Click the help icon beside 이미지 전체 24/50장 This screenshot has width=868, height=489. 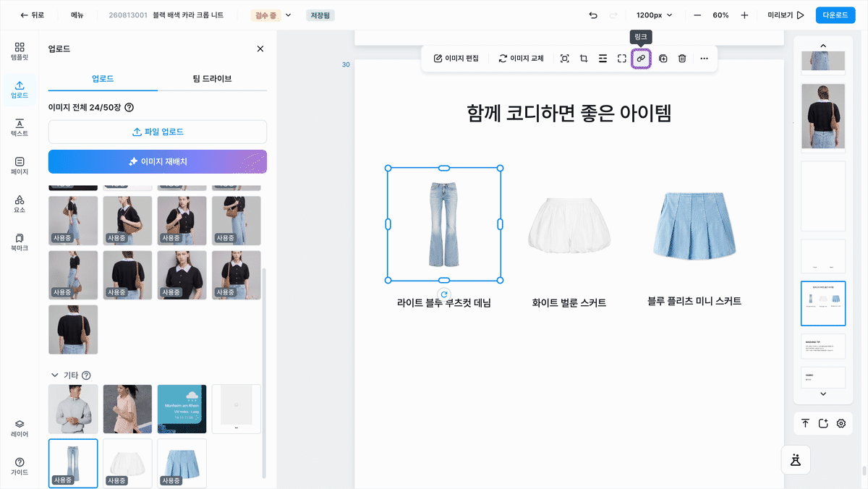129,108
